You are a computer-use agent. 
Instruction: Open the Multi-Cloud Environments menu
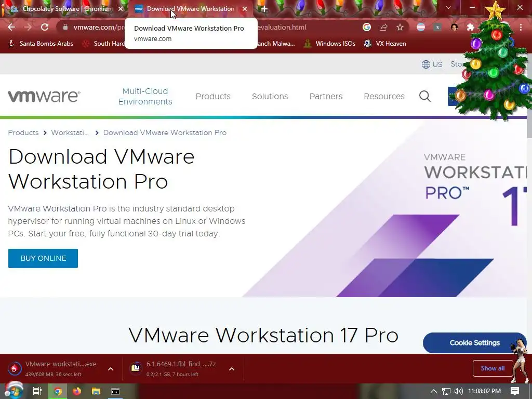(x=145, y=96)
